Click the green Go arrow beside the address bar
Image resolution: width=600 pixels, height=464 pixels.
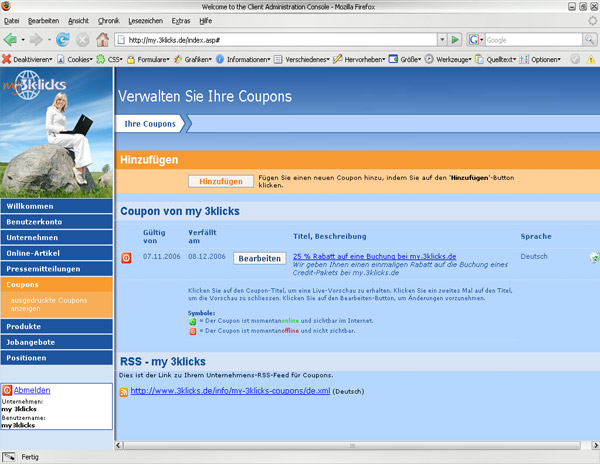455,39
